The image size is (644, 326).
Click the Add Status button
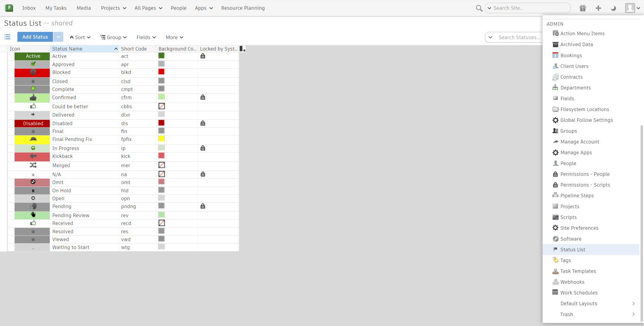(x=35, y=37)
